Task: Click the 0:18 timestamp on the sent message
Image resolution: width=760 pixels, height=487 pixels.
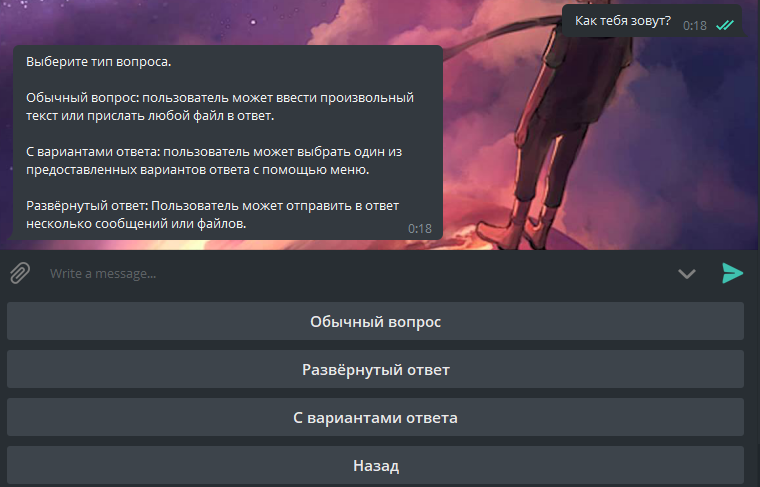Action: [695, 25]
